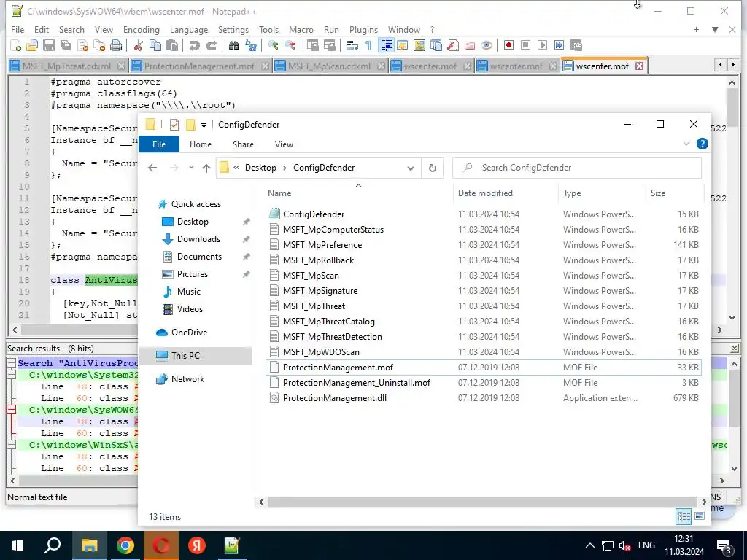Open Folder as Workspace toolbar icon
The height and width of the screenshot is (560, 747).
point(470,46)
